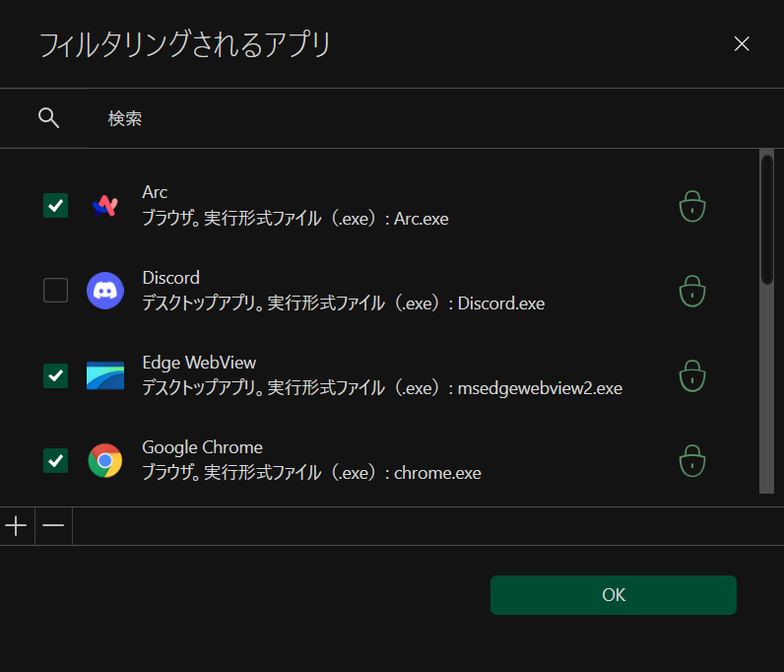Select the Discord.exe list entry text
784x672 pixels.
[x=343, y=292]
